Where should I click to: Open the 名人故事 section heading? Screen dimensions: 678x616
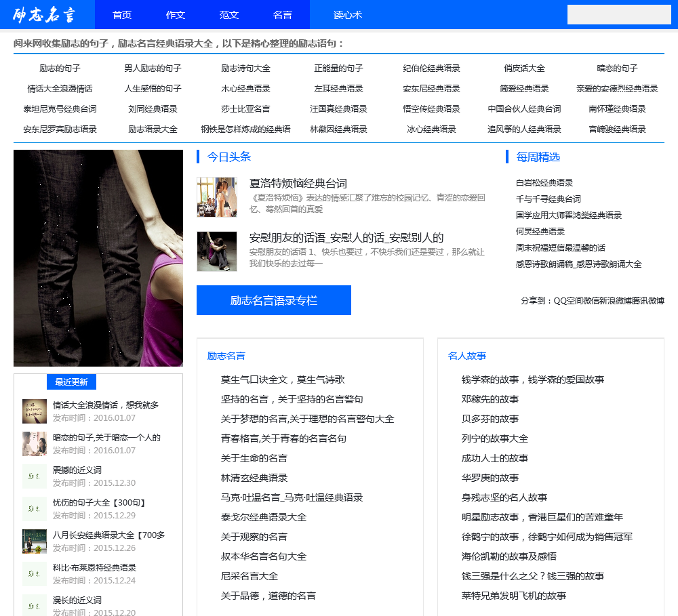click(x=467, y=356)
